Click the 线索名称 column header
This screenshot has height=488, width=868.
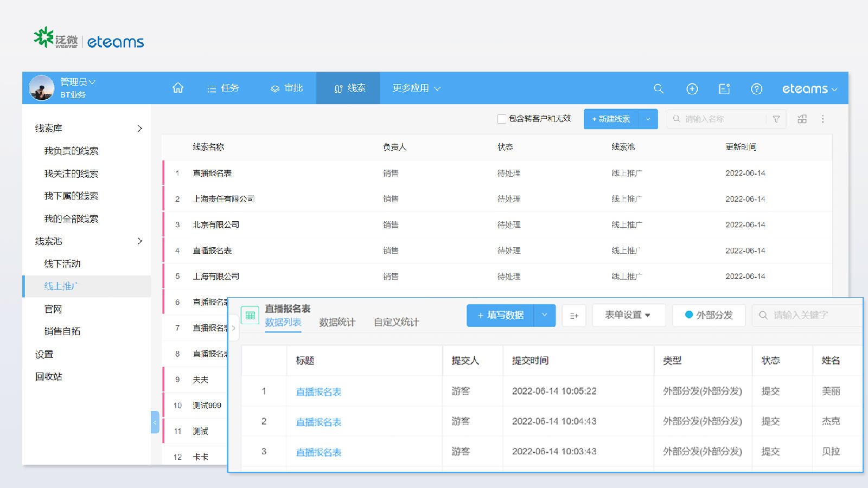(208, 147)
